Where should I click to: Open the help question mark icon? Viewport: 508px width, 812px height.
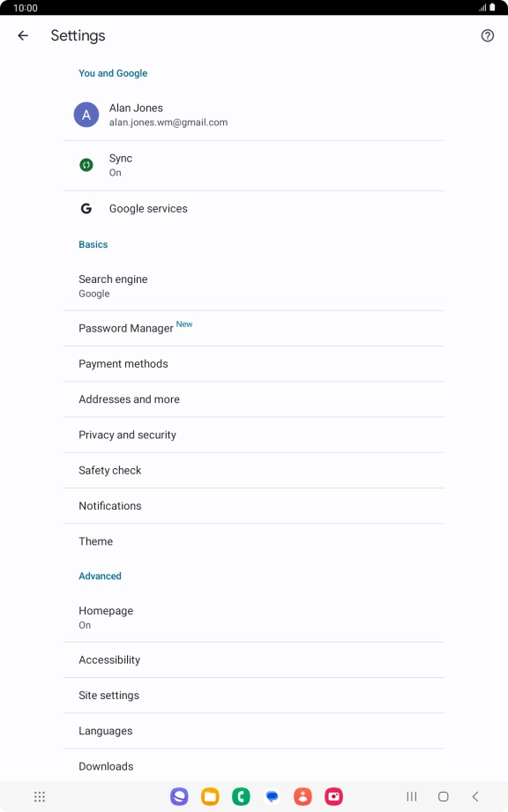coord(488,35)
